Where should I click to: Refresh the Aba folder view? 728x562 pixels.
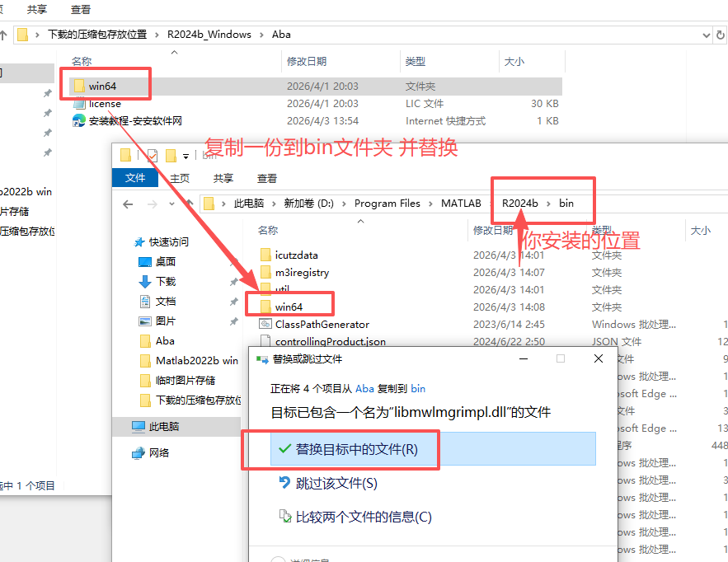pyautogui.click(x=719, y=35)
